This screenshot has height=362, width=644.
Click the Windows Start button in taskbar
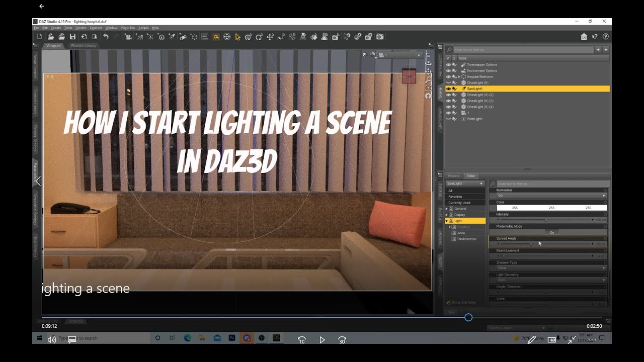(x=39, y=338)
